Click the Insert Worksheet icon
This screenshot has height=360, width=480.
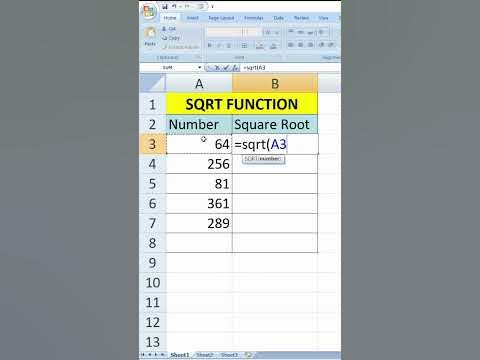[x=249, y=355]
